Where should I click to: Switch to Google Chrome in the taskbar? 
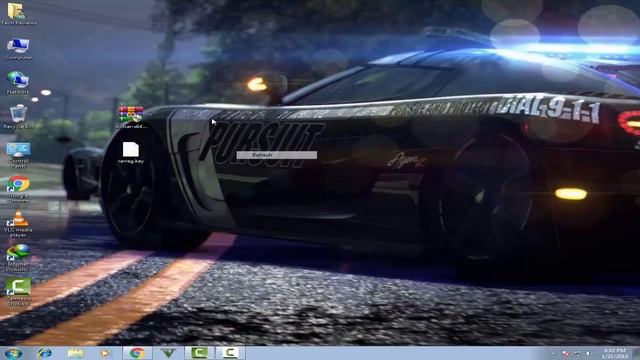point(137,353)
